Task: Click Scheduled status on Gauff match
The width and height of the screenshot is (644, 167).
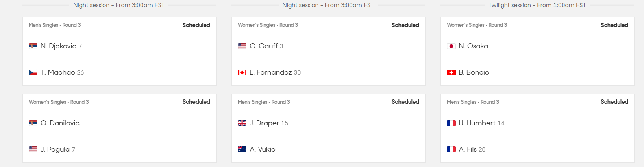Action: [x=405, y=25]
